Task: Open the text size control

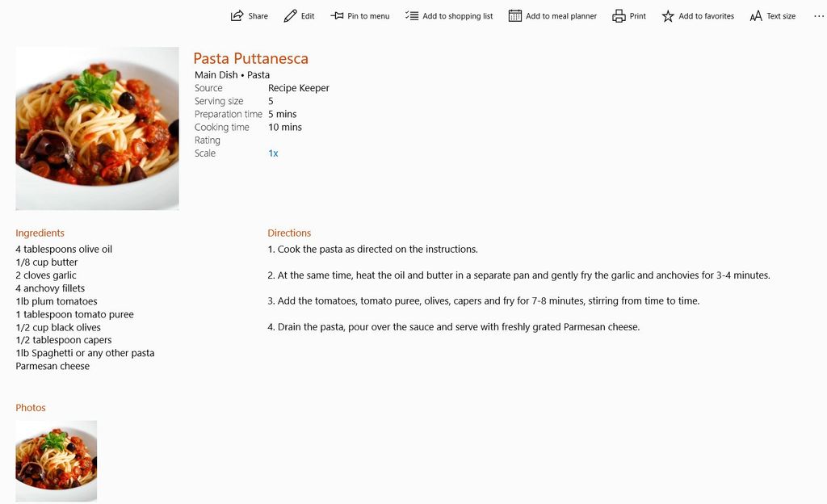Action: coord(771,15)
